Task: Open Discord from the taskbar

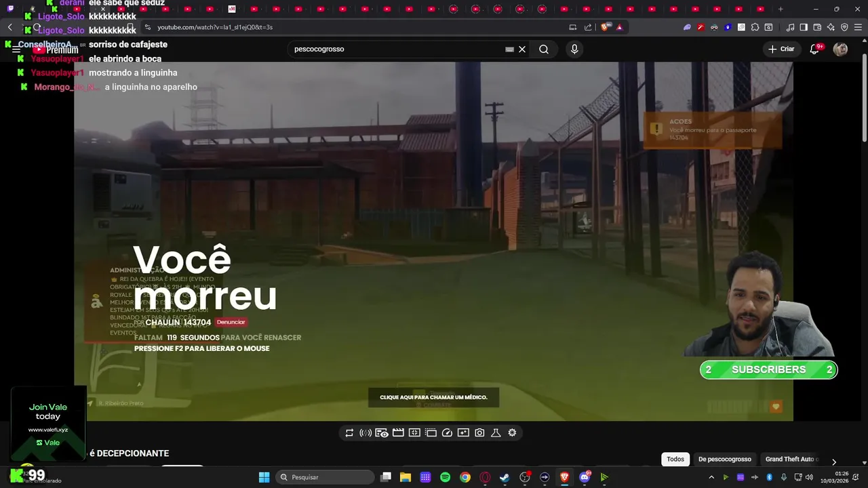Action: point(585,477)
